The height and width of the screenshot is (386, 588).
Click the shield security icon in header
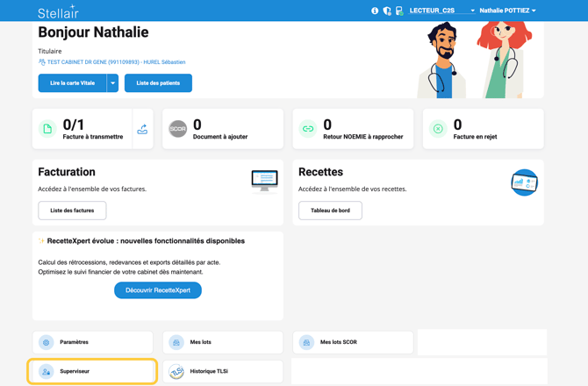[387, 11]
